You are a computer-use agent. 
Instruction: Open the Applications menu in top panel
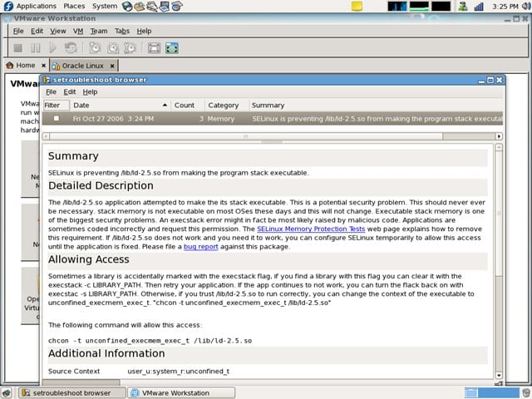tap(37, 6)
